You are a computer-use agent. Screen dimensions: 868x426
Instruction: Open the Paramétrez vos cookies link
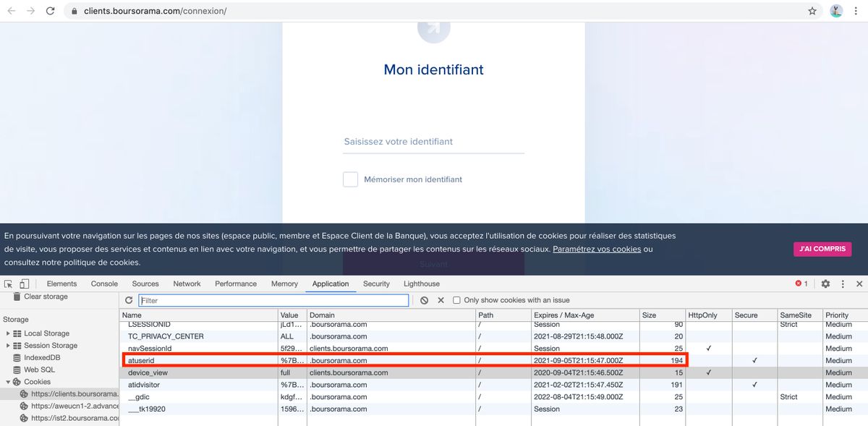[x=597, y=249]
